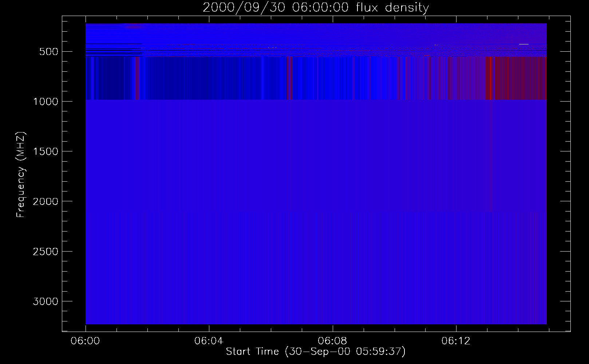Click the "Frequency (MHZ)" axis label
This screenshot has width=589, height=364.
[21, 175]
